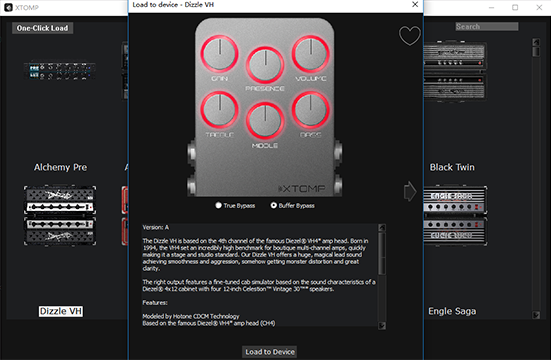Adjust the VOLUME knob
551x360 pixels.
(311, 54)
